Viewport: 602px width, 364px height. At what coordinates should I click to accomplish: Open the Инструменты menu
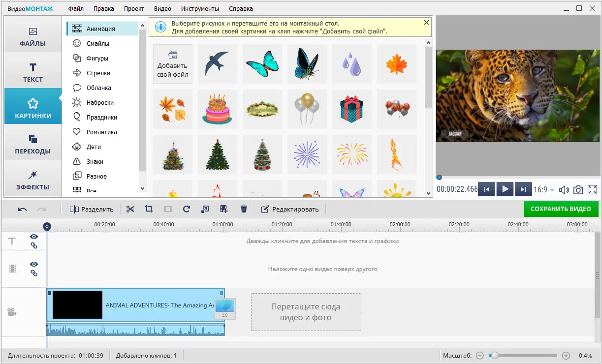tap(200, 8)
